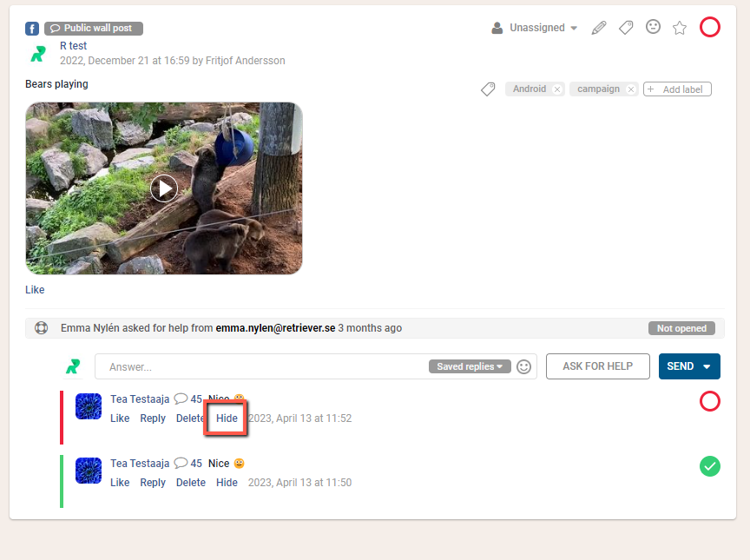Click the pencil note icon in header
This screenshot has height=560, width=750.
tap(599, 28)
